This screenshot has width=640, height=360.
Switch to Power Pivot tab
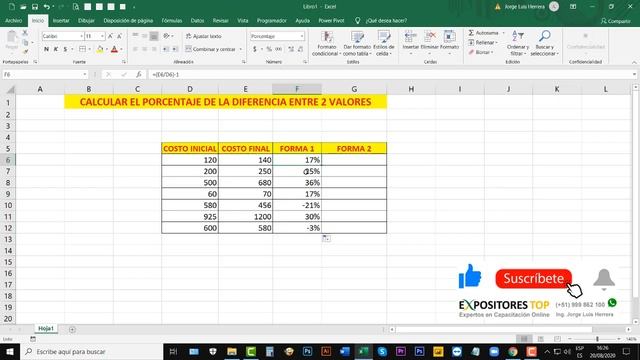click(x=331, y=20)
